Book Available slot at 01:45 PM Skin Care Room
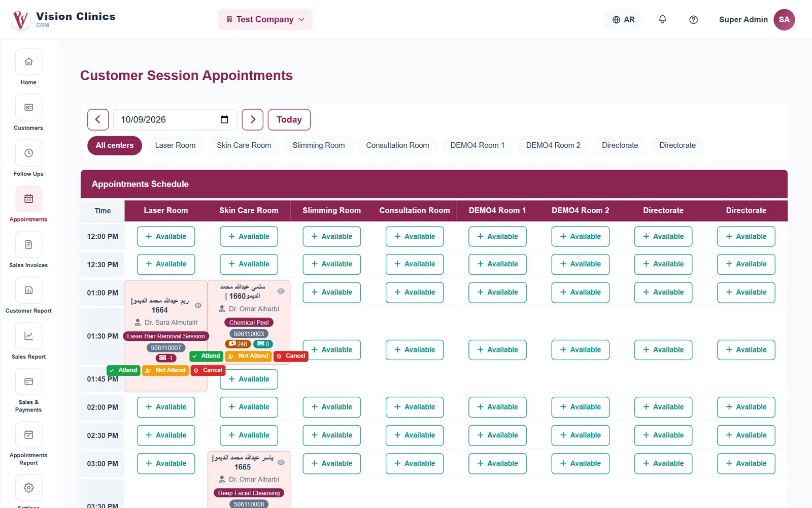Screen dimensions: 812x508 249,379
